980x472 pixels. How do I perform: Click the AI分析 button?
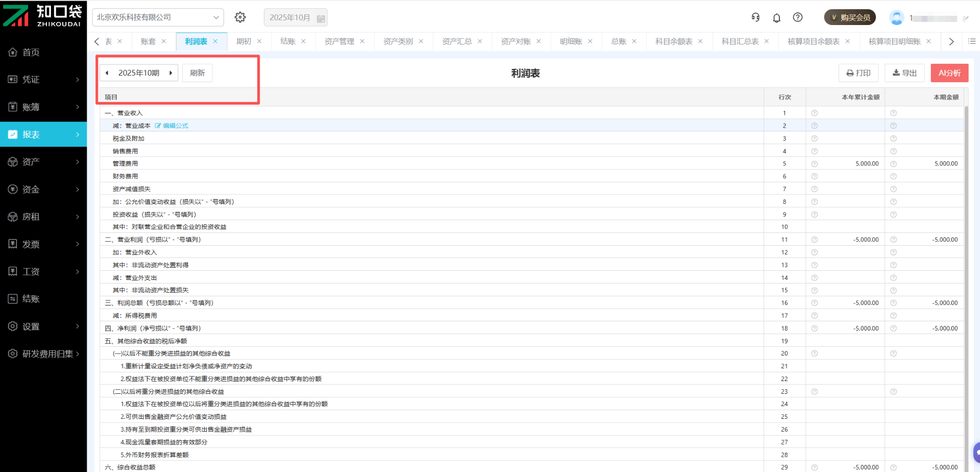click(949, 73)
